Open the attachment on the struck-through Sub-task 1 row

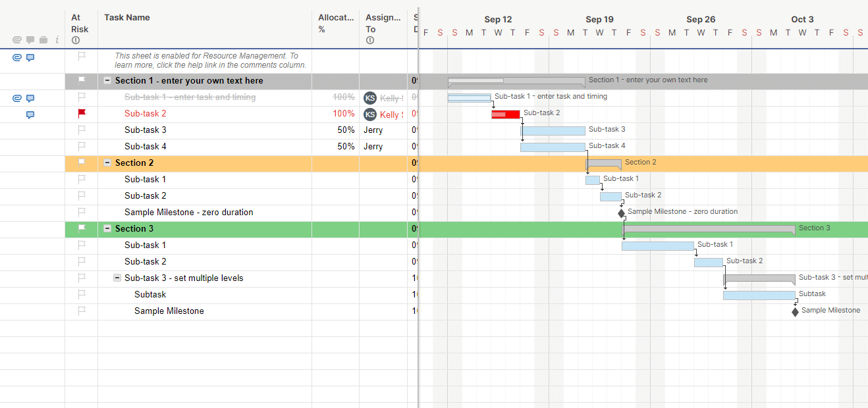click(x=17, y=98)
